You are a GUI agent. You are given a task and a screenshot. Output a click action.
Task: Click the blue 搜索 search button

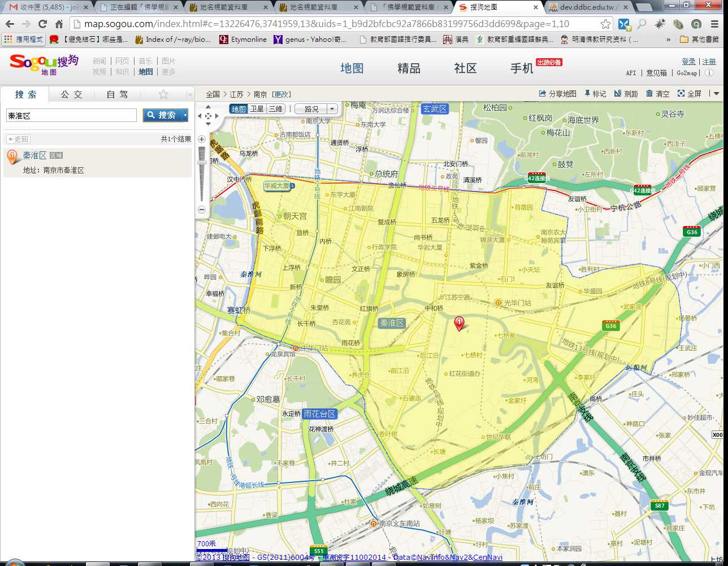(x=162, y=115)
